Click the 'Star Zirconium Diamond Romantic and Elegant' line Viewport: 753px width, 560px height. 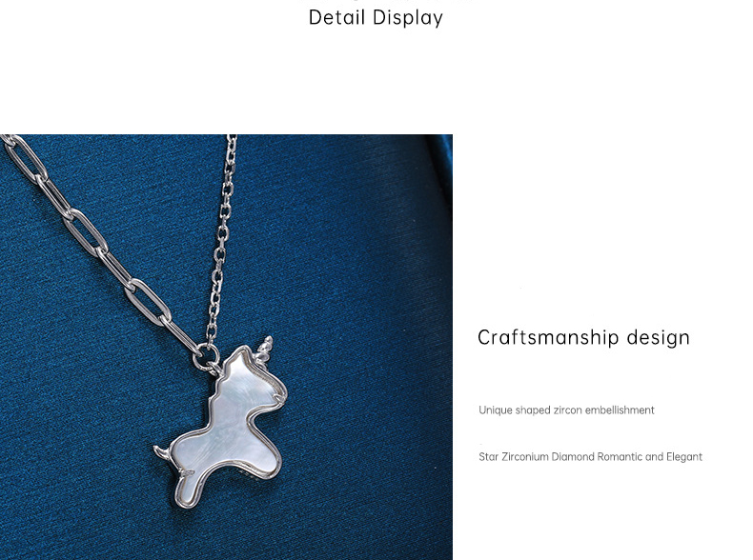[590, 456]
